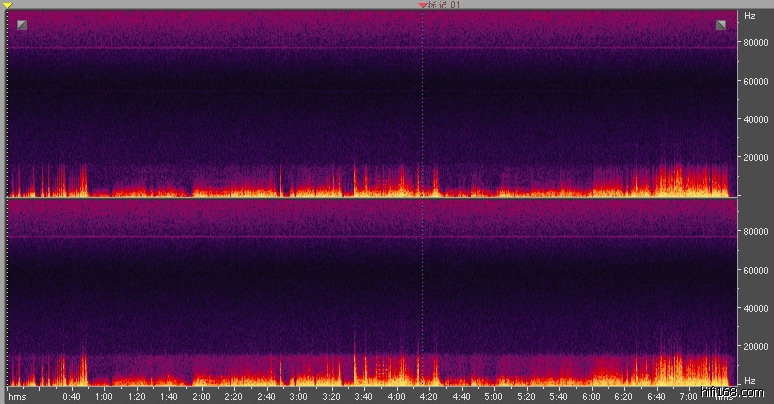The width and height of the screenshot is (774, 404).
Task: Click the 5:00 mark on the timeline
Action: pos(494,396)
